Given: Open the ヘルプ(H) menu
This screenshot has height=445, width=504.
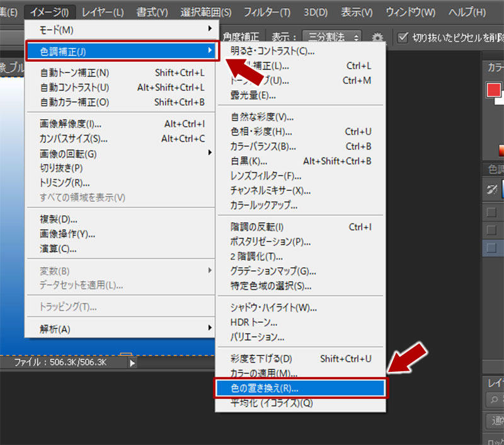Looking at the screenshot, I should [x=467, y=12].
